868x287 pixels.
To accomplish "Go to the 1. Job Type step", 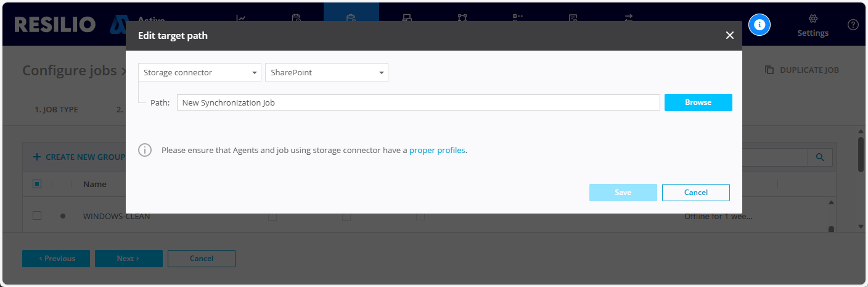I will (56, 110).
